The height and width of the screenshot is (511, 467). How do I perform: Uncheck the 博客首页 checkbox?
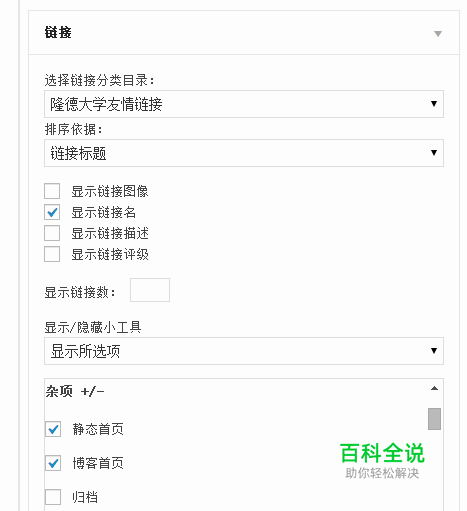click(53, 463)
